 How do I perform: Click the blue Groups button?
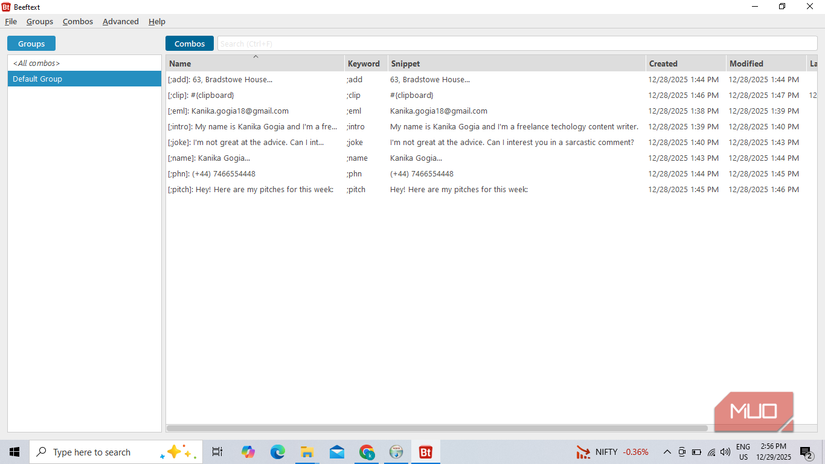click(x=31, y=44)
